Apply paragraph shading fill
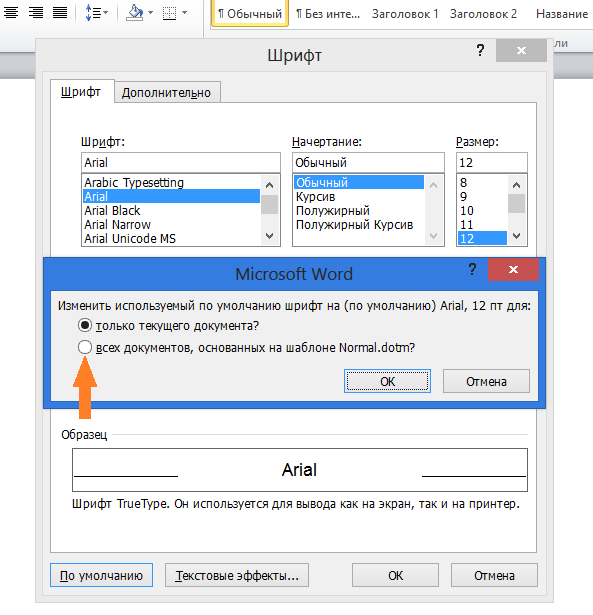593x615 pixels. (x=135, y=13)
